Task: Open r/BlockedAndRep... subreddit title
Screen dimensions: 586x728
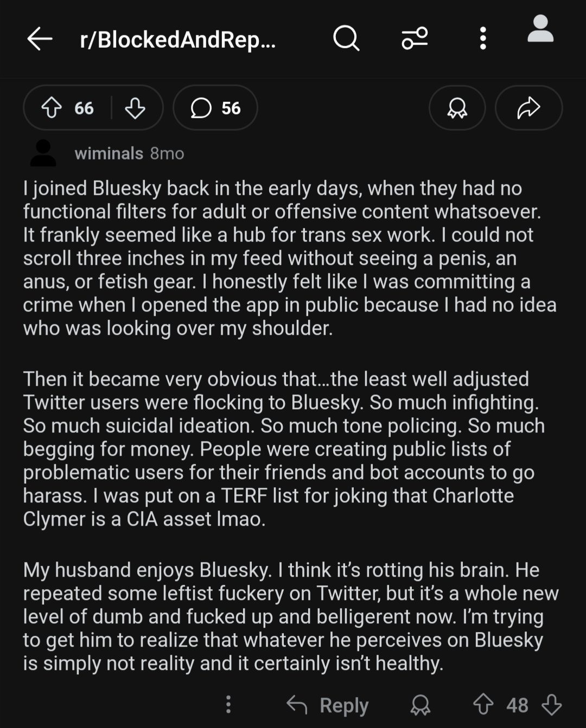Action: pyautogui.click(x=178, y=40)
